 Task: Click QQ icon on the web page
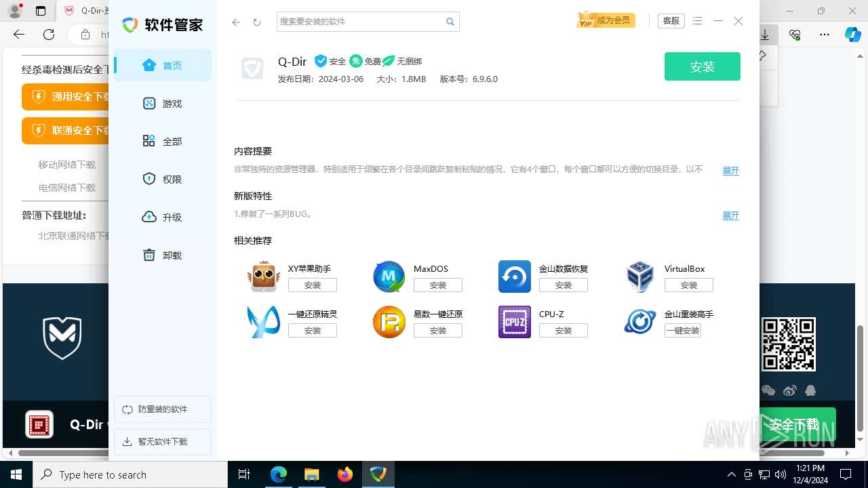(x=810, y=390)
